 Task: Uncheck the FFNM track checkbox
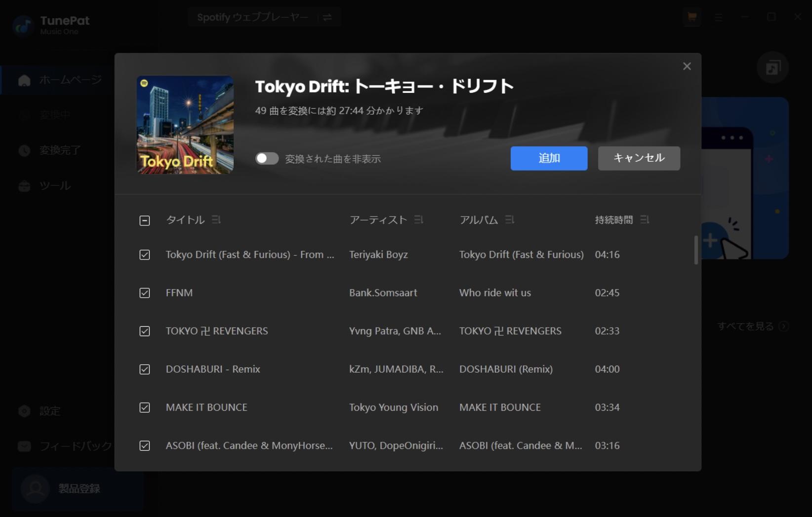145,293
